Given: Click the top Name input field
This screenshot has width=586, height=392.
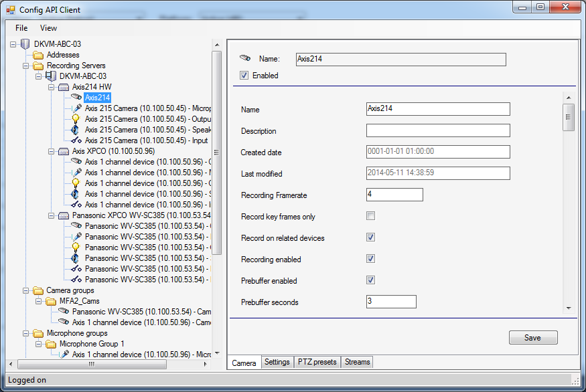Looking at the screenshot, I should coord(401,60).
